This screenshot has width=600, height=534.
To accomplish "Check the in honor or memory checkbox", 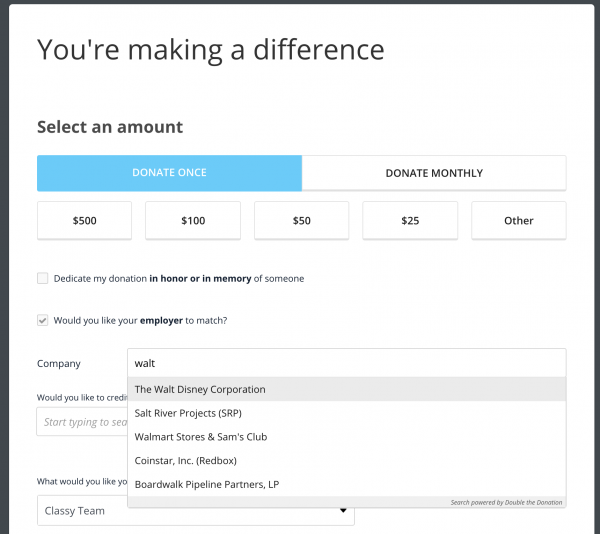I will (x=42, y=278).
